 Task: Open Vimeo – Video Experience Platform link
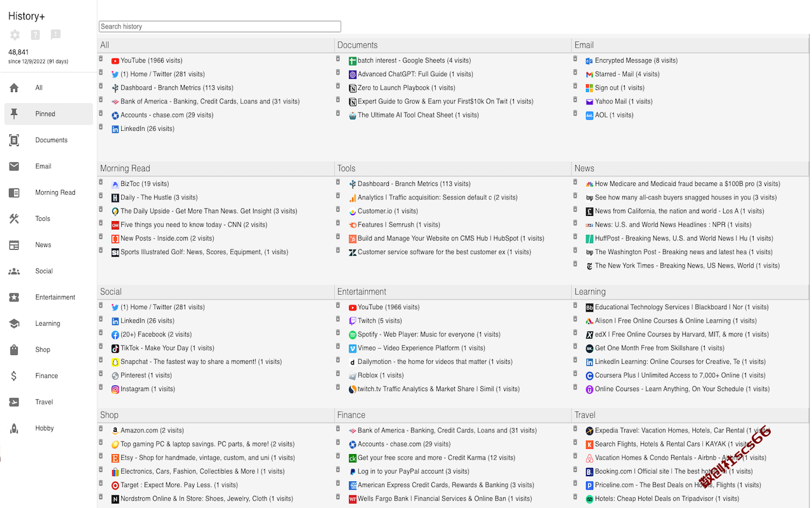421,348
